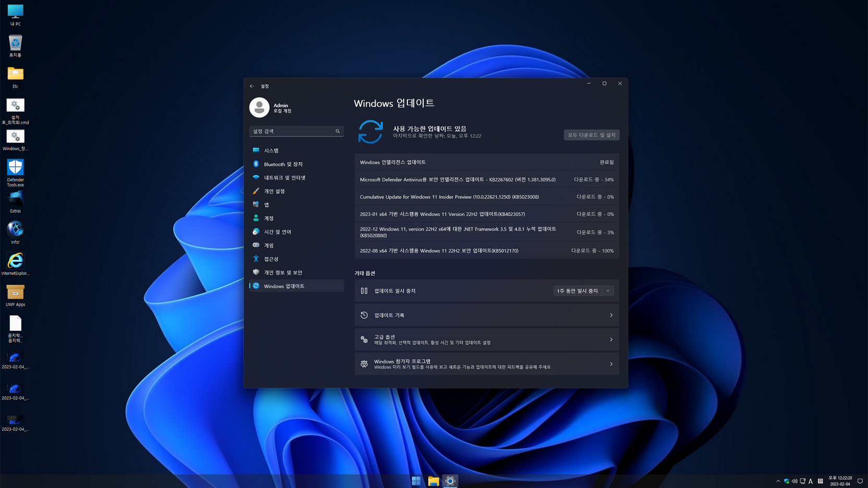Click the pause icon beside 업데이트 일시 중지
The width and height of the screenshot is (868, 488).
point(364,291)
